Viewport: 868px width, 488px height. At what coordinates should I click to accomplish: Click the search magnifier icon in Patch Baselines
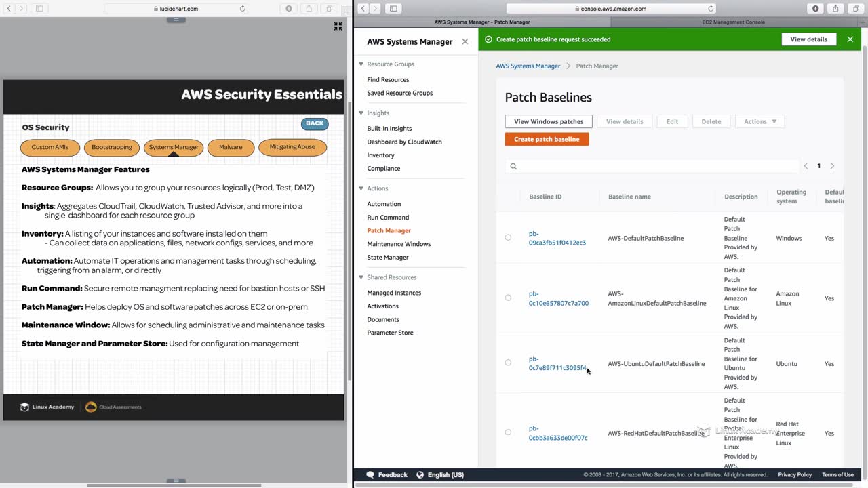point(513,166)
